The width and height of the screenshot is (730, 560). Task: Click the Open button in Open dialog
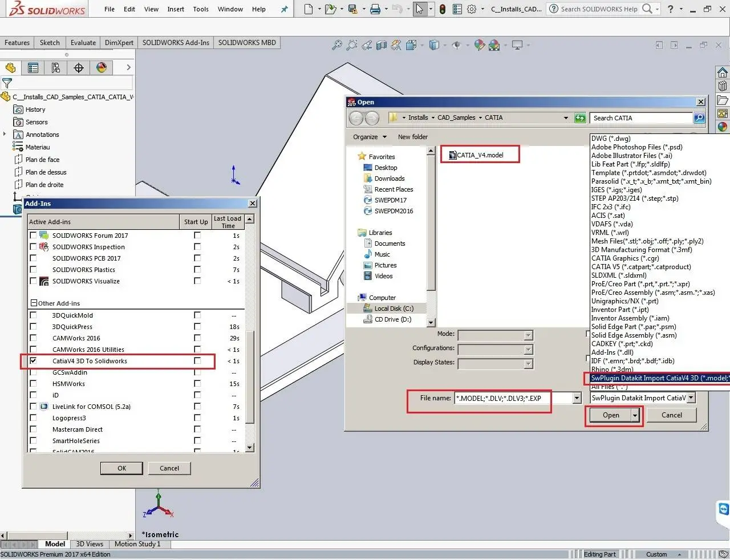pyautogui.click(x=611, y=415)
